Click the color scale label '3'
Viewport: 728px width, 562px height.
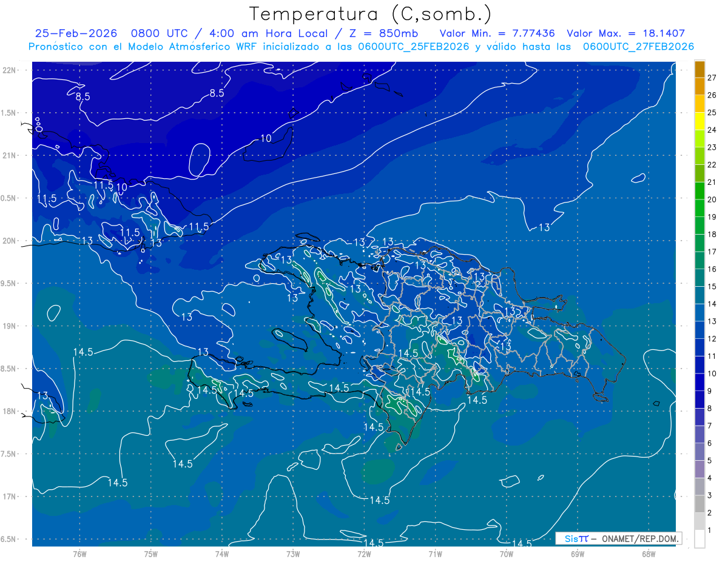coord(709,496)
